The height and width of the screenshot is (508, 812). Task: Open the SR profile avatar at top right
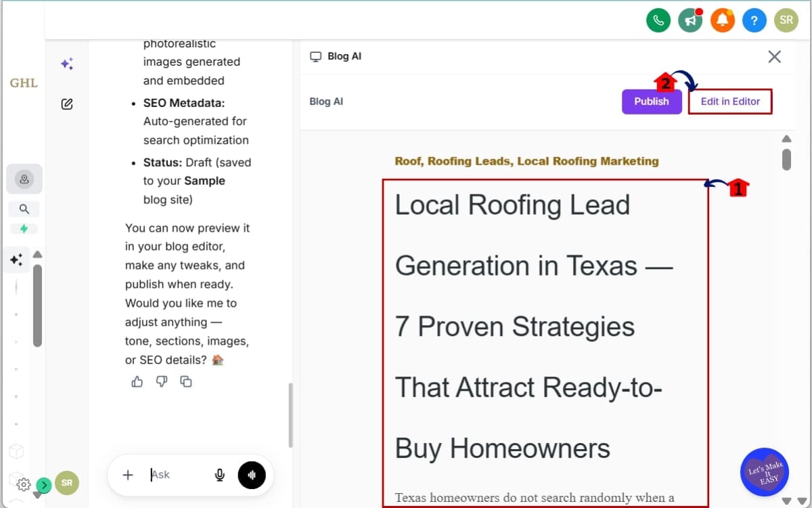tap(786, 20)
